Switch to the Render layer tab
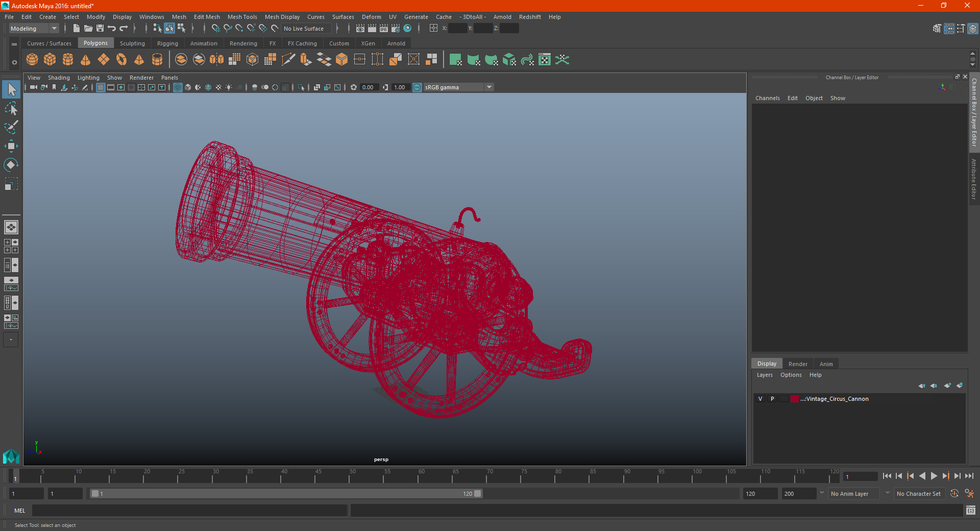This screenshot has height=531, width=980. pos(798,364)
